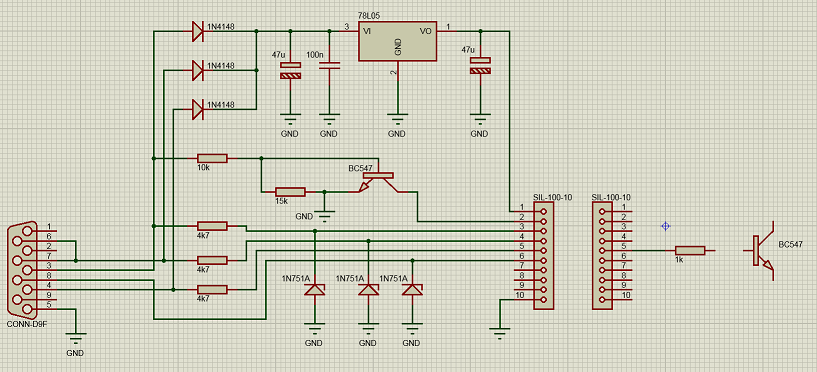Select the 78L05 voltage regulator body

click(397, 41)
